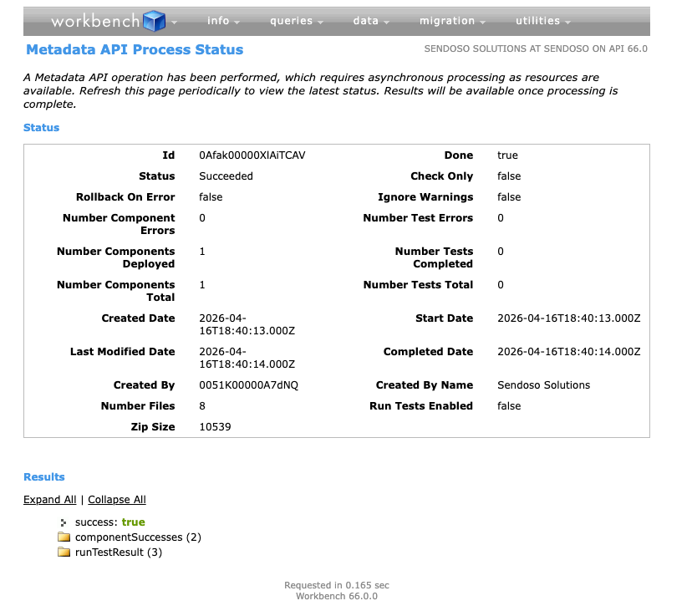
Task: Select the runTestResult (3) tree node
Action: pos(119,552)
